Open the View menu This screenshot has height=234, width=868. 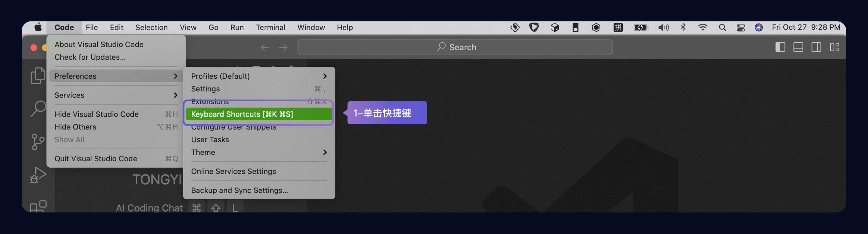coord(188,27)
